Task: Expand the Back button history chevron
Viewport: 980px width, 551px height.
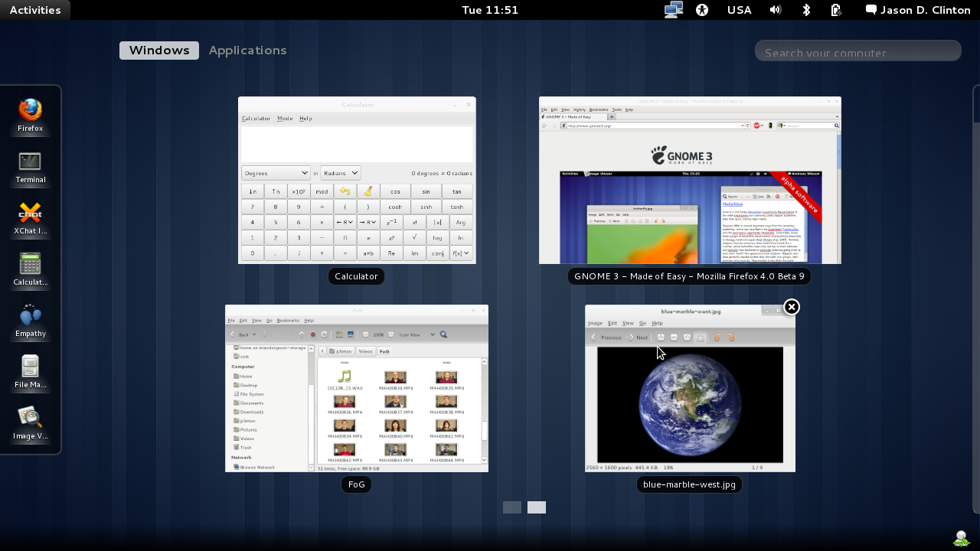Action: coord(253,334)
